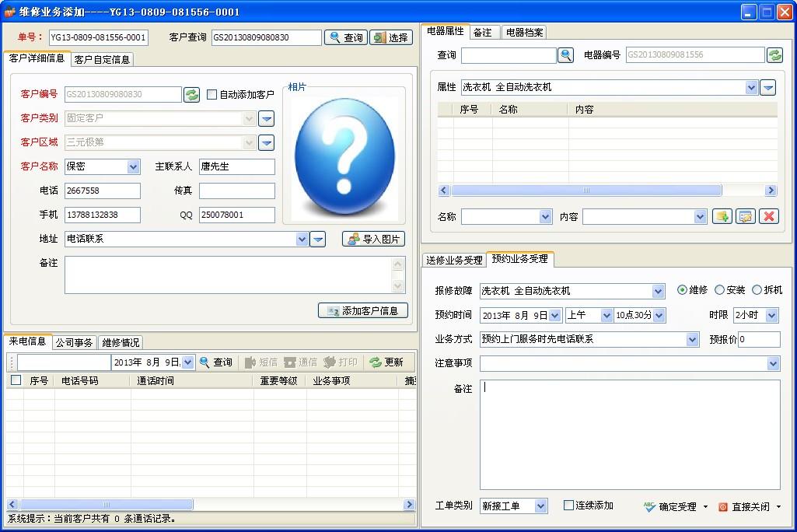Screen dimensions: 797x532
Task: Select the 拆机 radio option
Action: click(757, 290)
